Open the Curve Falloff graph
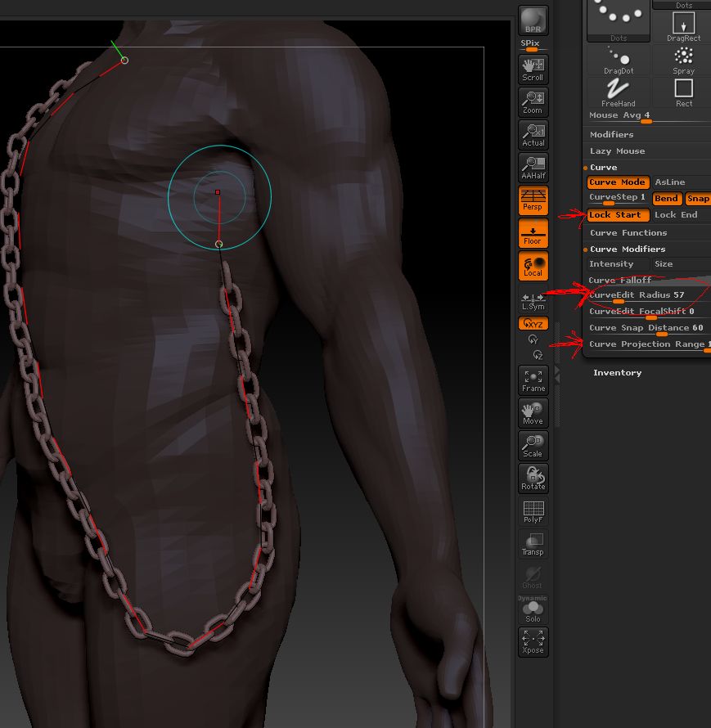The height and width of the screenshot is (728, 711). coord(649,281)
